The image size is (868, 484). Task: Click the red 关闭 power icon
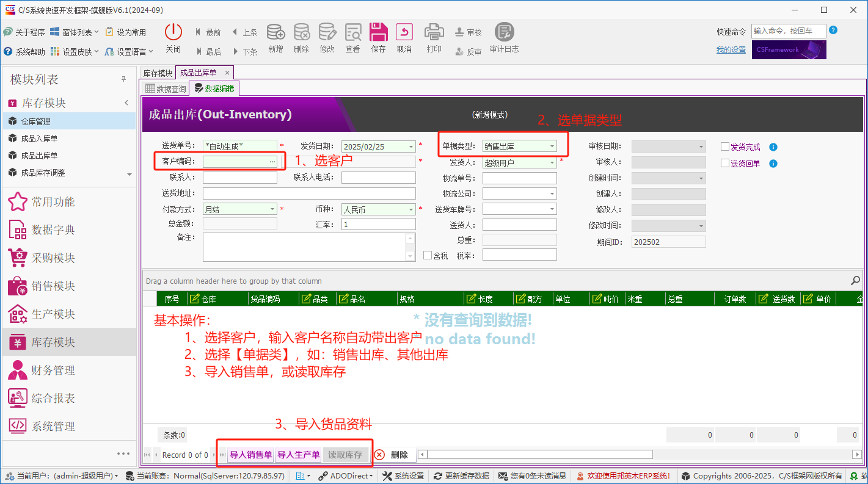point(173,32)
